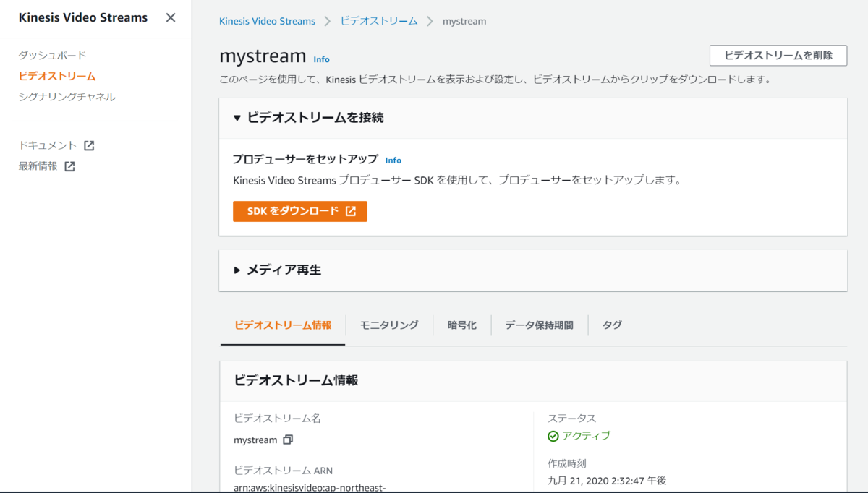Switch to the ビデオストリーム情報 tab
Screen dimensions: 868x493
(x=283, y=325)
